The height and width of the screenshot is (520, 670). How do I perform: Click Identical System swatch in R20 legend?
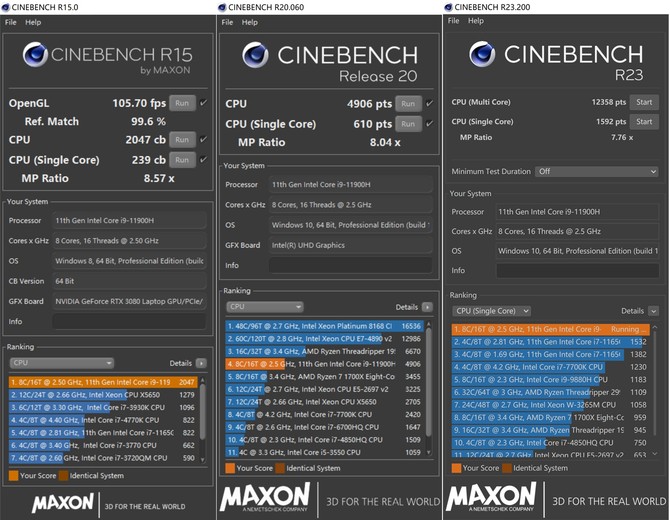(280, 468)
